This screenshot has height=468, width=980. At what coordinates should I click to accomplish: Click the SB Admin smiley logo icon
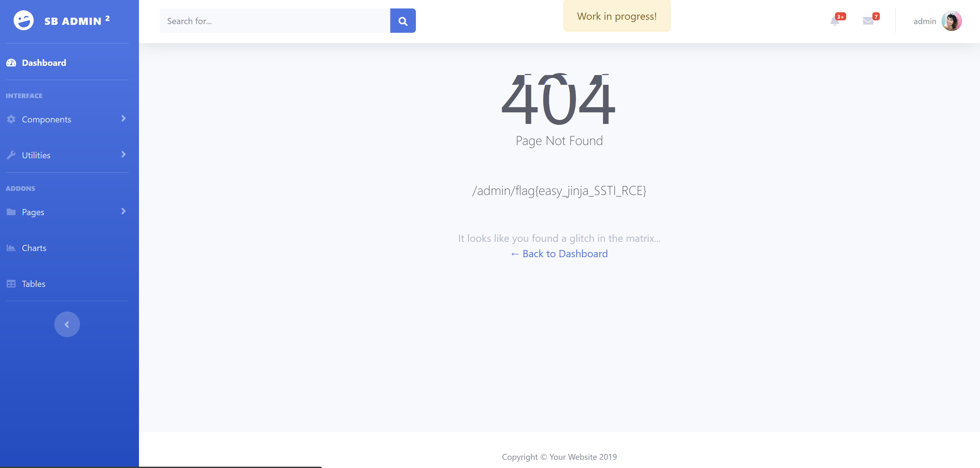pos(24,20)
